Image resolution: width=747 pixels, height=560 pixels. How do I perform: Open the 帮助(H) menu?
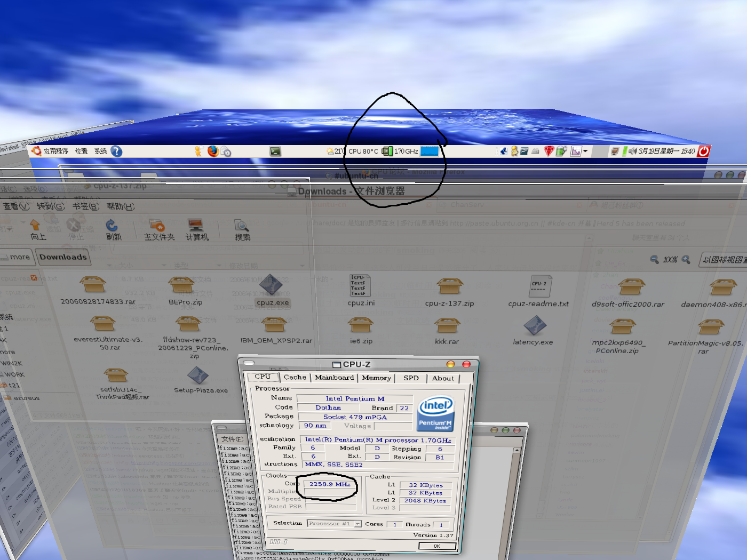pyautogui.click(x=121, y=206)
